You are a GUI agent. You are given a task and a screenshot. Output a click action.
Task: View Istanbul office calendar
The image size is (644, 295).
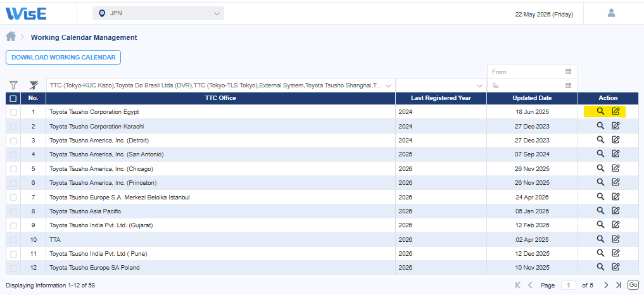click(600, 196)
